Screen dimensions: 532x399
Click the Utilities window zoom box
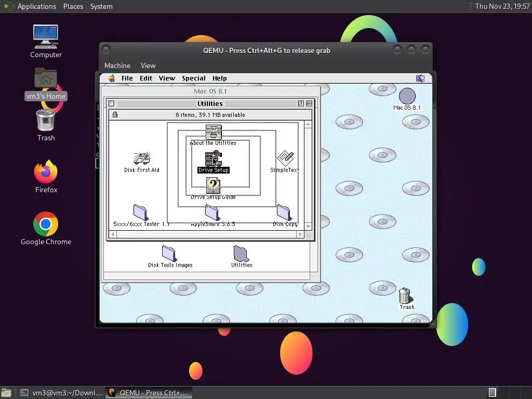[x=301, y=103]
